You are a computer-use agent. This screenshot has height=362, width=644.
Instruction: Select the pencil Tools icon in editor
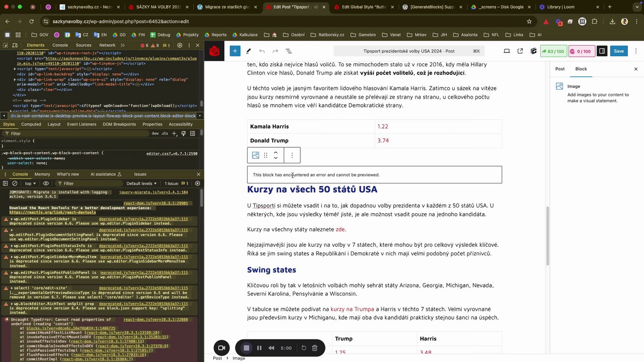(x=249, y=51)
